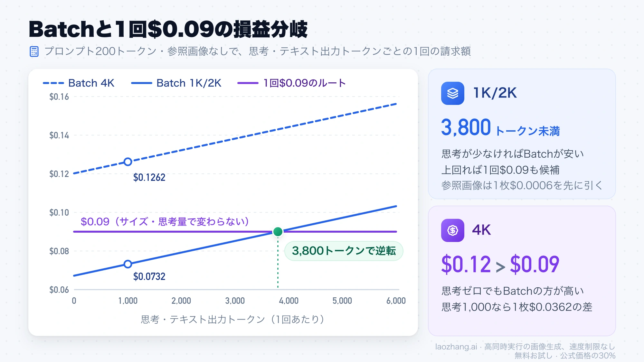Click the line 思考ゼロでもBatchの方が高い
Viewport: 644px width, 362px height.
click(513, 291)
